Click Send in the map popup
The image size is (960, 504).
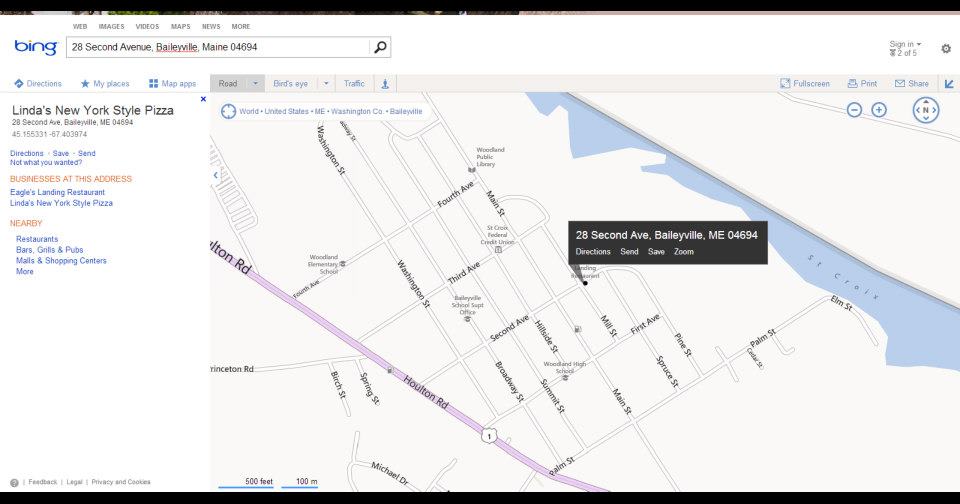click(x=629, y=252)
